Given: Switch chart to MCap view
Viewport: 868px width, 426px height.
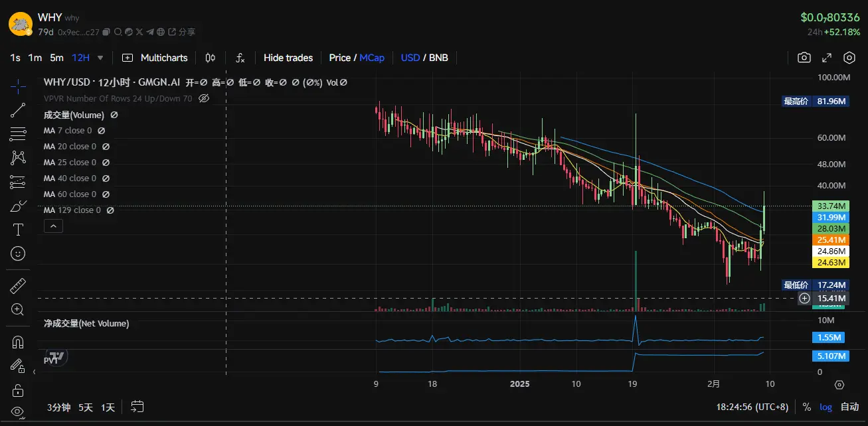Looking at the screenshot, I should pos(372,58).
